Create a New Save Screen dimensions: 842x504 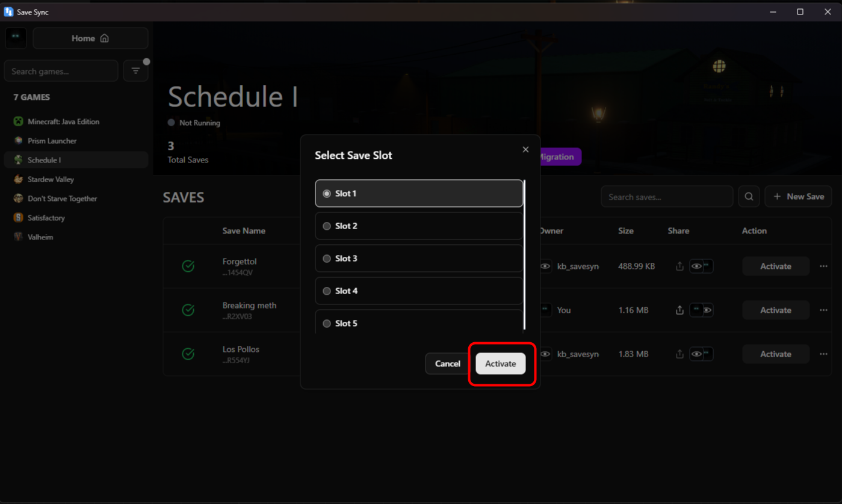point(799,197)
